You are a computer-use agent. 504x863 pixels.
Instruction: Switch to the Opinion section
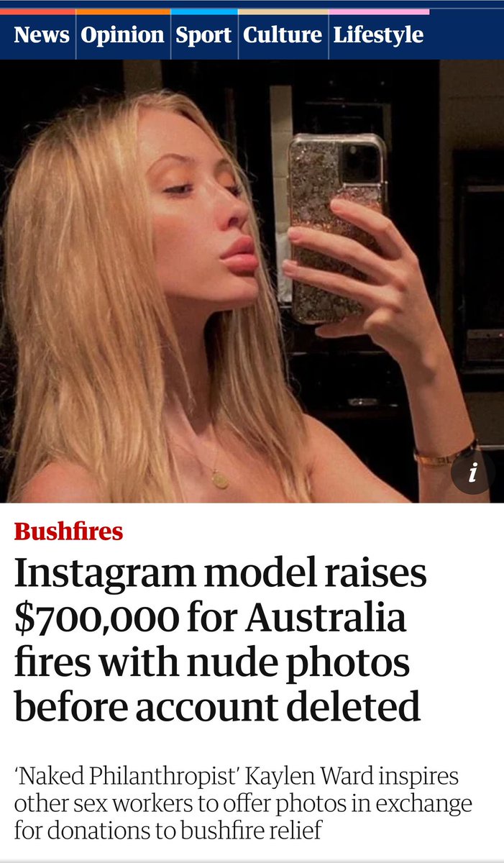(123, 35)
